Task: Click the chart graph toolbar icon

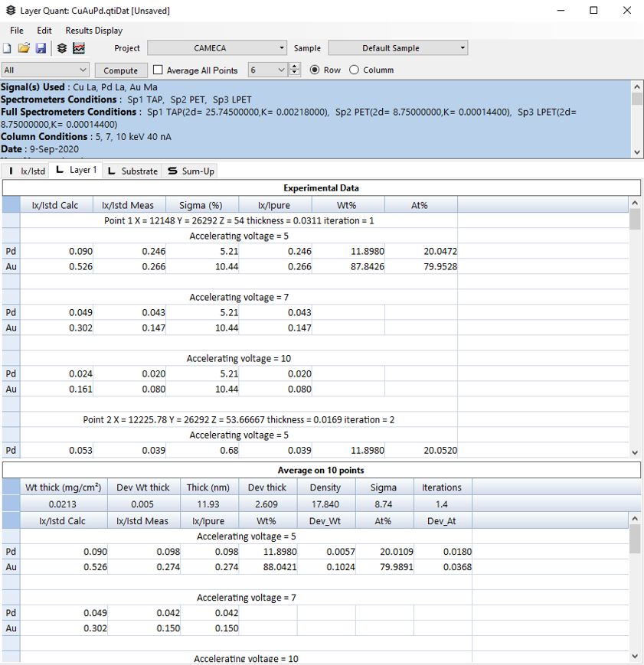Action: [x=79, y=48]
